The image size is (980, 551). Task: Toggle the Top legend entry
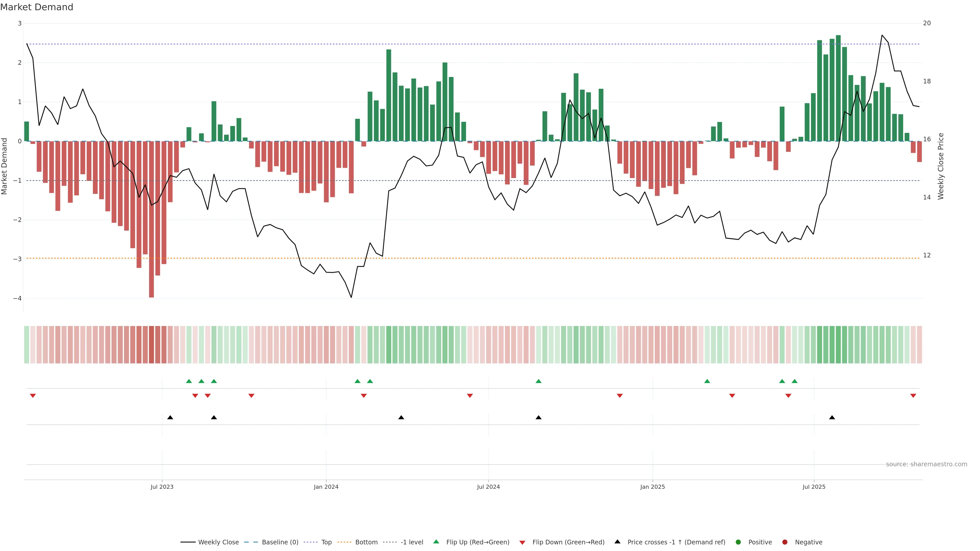pos(326,542)
